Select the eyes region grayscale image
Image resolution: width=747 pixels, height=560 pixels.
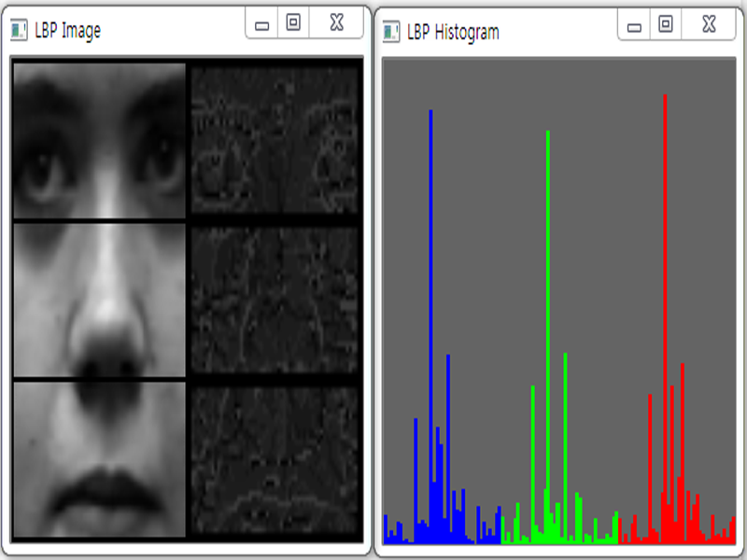99,141
